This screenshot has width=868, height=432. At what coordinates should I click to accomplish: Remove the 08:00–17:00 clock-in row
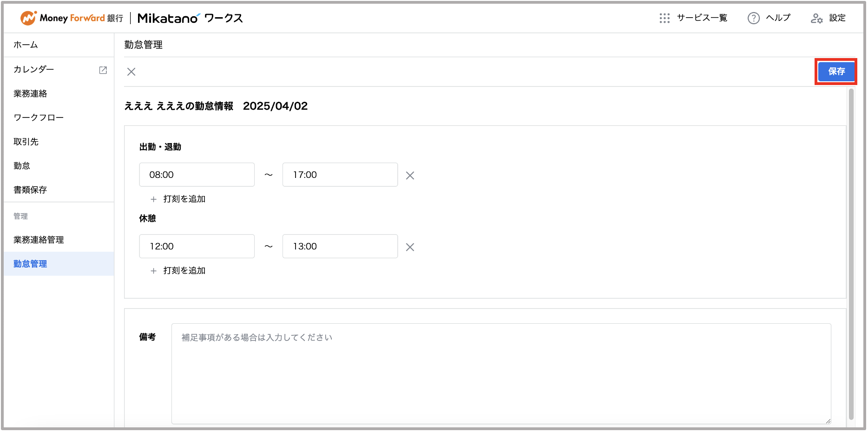(410, 176)
